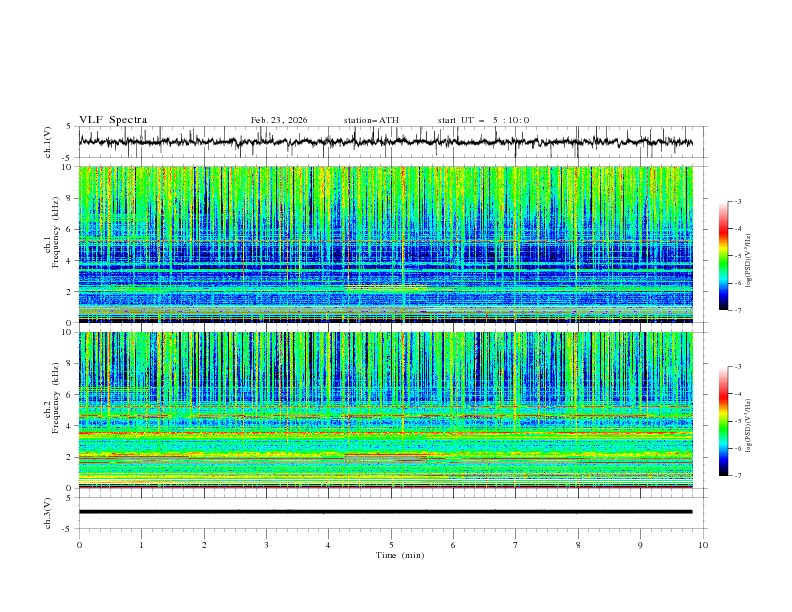Click the time axis tick label "2"
Image resolution: width=792 pixels, height=612 pixels.
click(204, 545)
